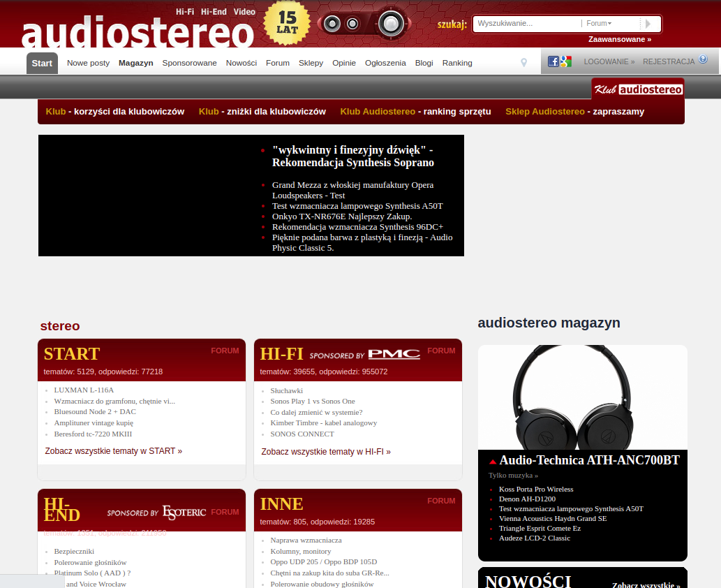Click the HI-FI forum section title
This screenshot has height=588, width=721.
click(281, 354)
